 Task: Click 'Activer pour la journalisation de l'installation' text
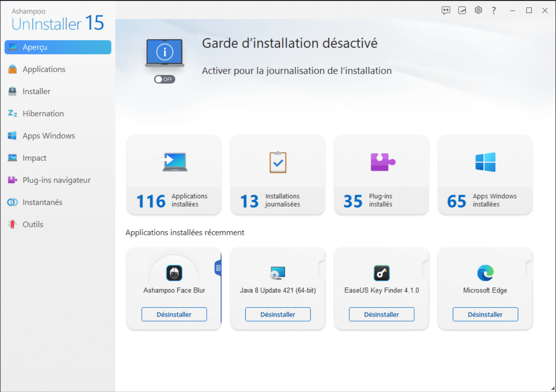[x=297, y=71]
